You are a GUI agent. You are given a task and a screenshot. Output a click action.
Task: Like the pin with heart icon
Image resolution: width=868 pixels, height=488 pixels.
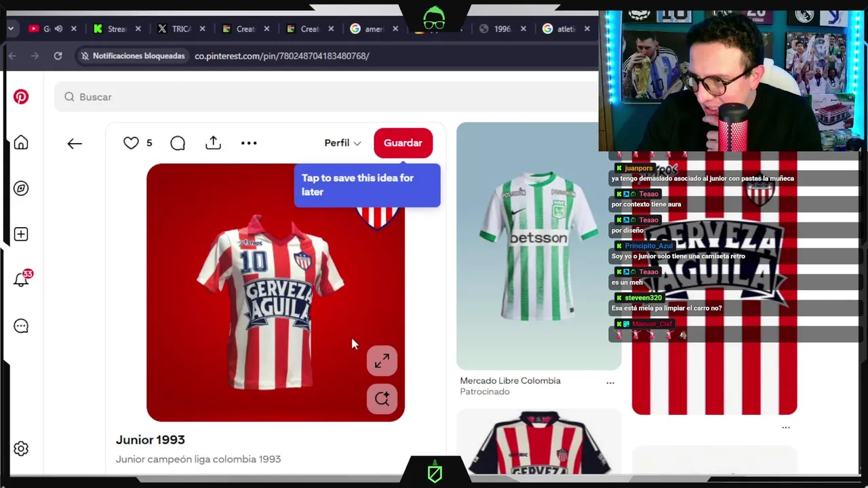[x=131, y=143]
